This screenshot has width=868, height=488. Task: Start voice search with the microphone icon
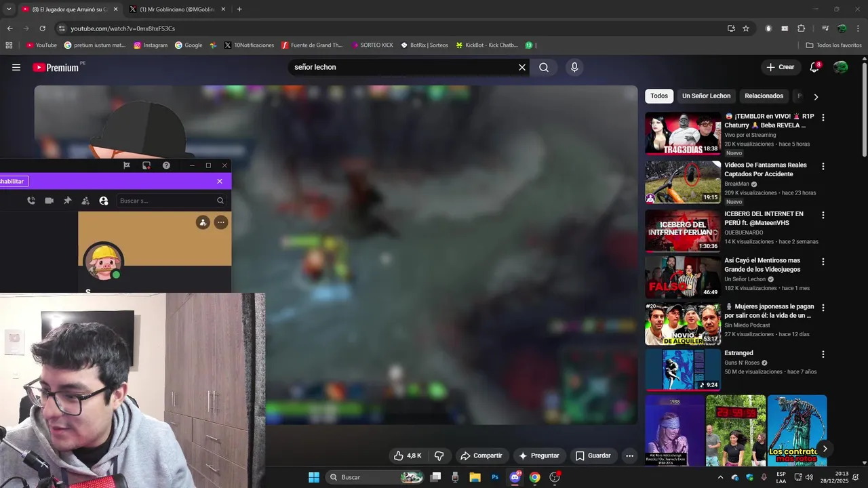click(574, 67)
